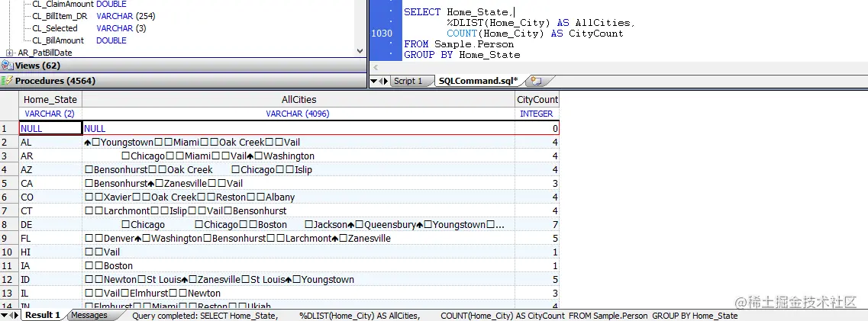Open the Messages tab
This screenshot has height=321, width=868.
89,316
